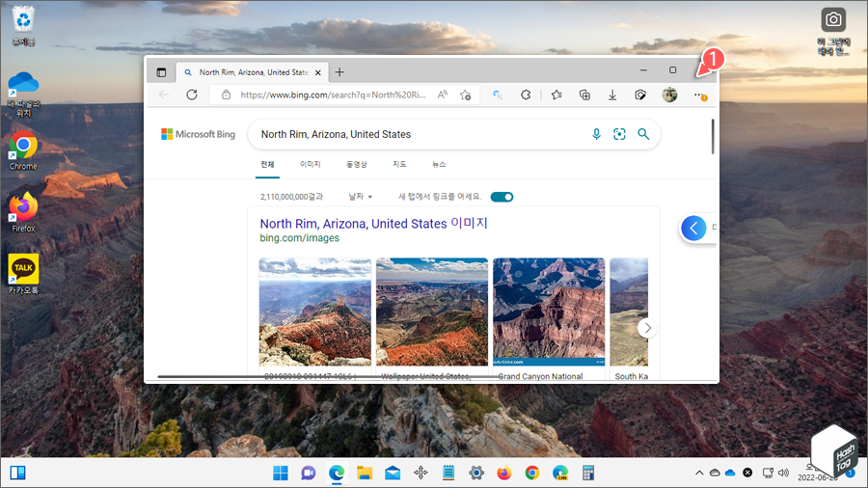Switch to the 뉴스 tab
This screenshot has width=868, height=488.
439,164
